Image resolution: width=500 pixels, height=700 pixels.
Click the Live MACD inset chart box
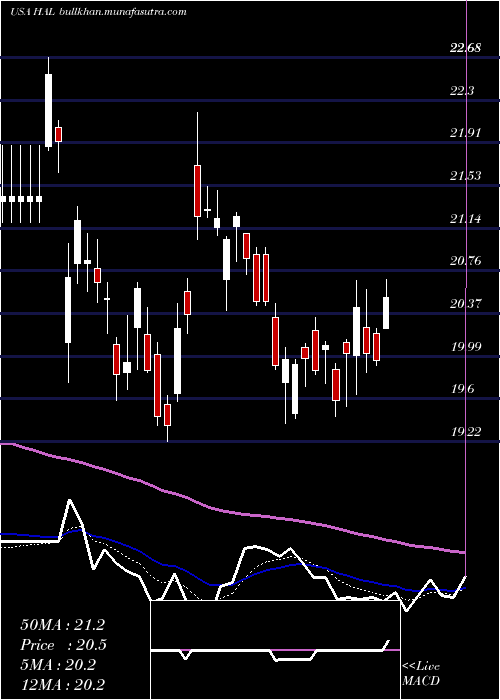pyautogui.click(x=275, y=650)
